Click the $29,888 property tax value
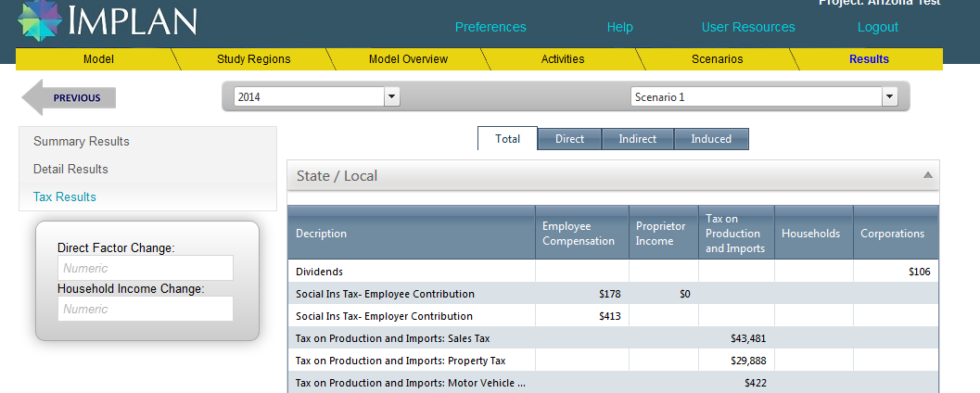 click(x=748, y=361)
